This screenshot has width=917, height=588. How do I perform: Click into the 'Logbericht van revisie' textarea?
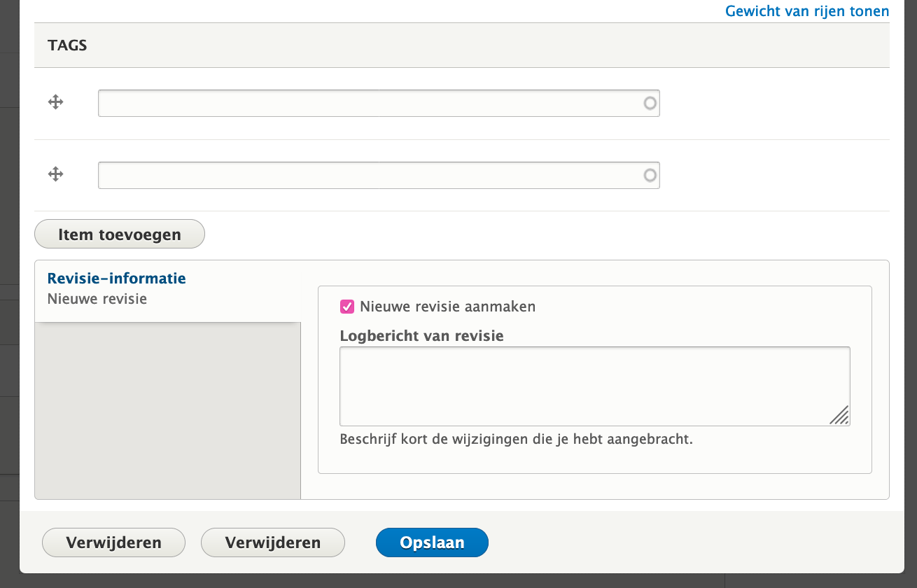588,386
